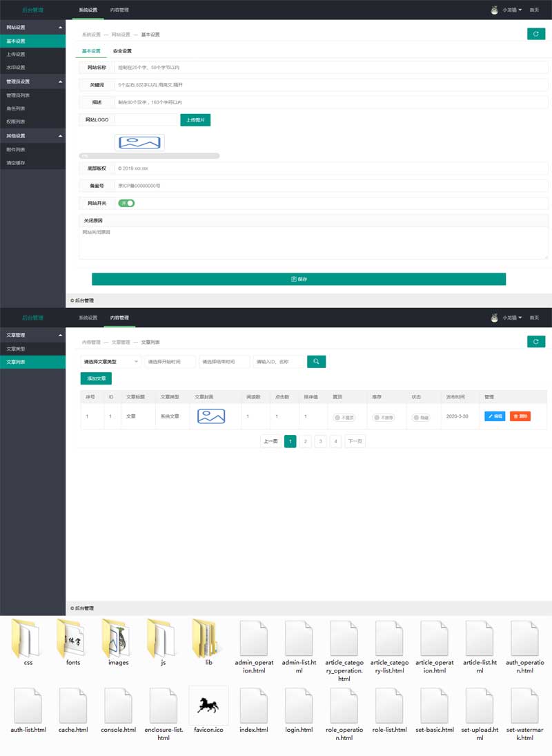Select the lib folder icon

tap(206, 639)
